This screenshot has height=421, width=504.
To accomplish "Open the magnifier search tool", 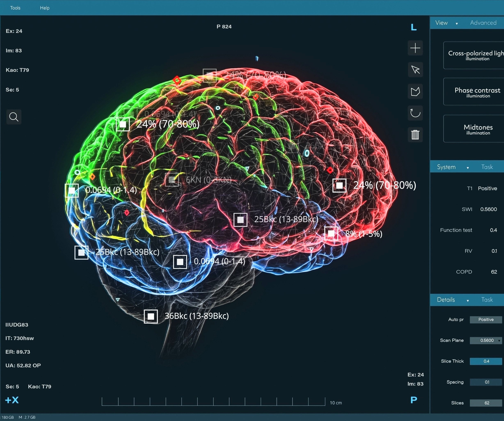I will [x=14, y=117].
